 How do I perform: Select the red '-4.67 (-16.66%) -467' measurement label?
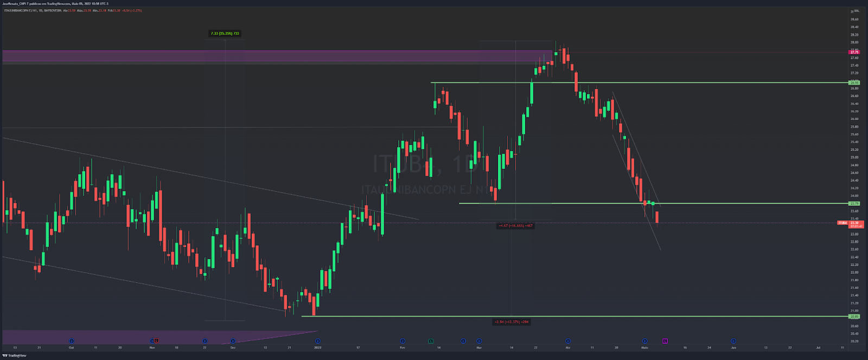click(x=515, y=225)
